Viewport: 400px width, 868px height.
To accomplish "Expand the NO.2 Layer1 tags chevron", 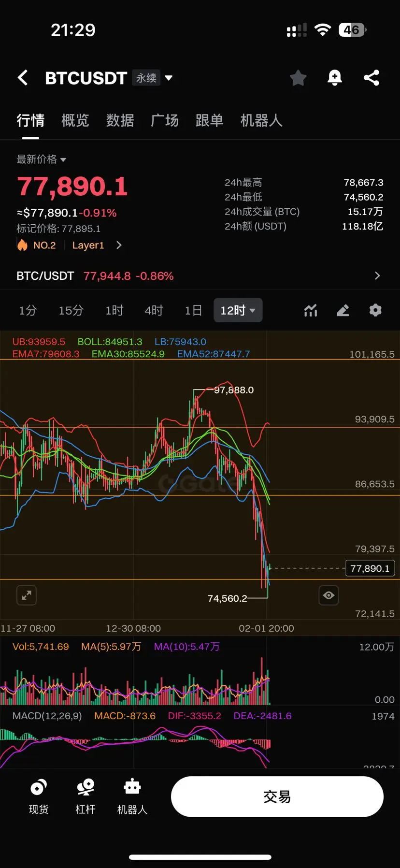I will [x=119, y=245].
